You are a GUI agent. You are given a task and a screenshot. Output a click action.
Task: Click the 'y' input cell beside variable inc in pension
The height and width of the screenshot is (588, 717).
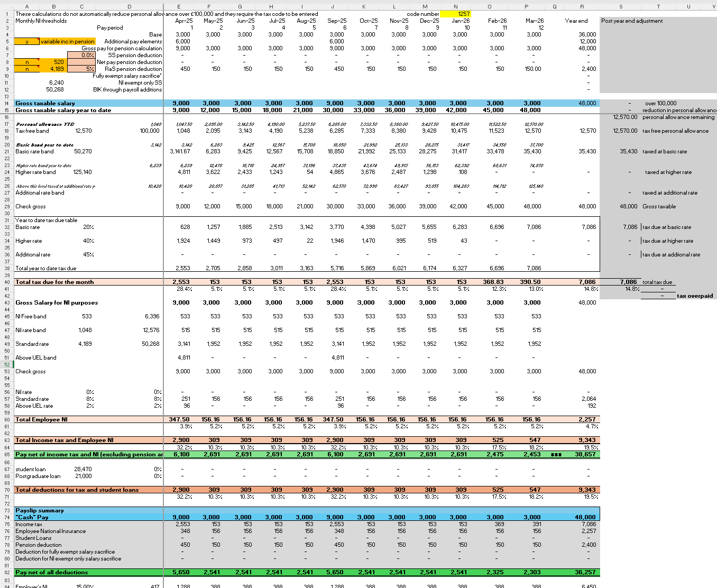coord(26,41)
